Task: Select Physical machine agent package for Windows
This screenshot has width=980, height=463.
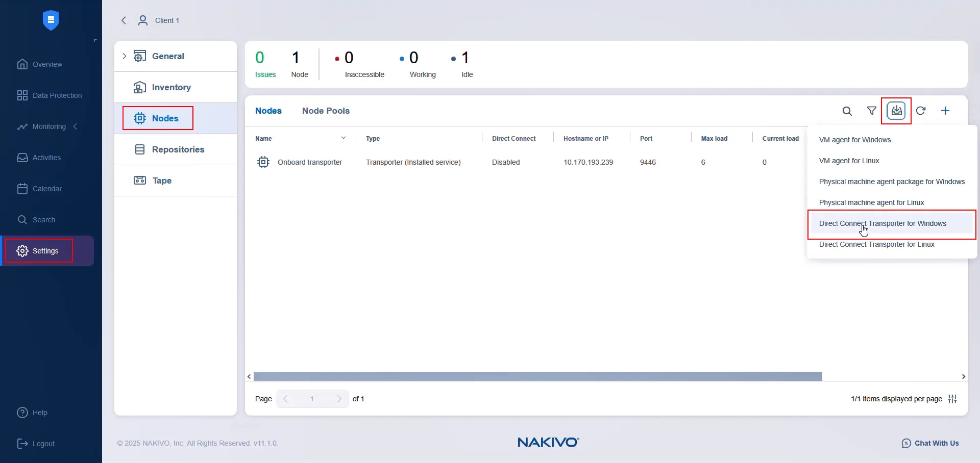Action: pos(892,182)
